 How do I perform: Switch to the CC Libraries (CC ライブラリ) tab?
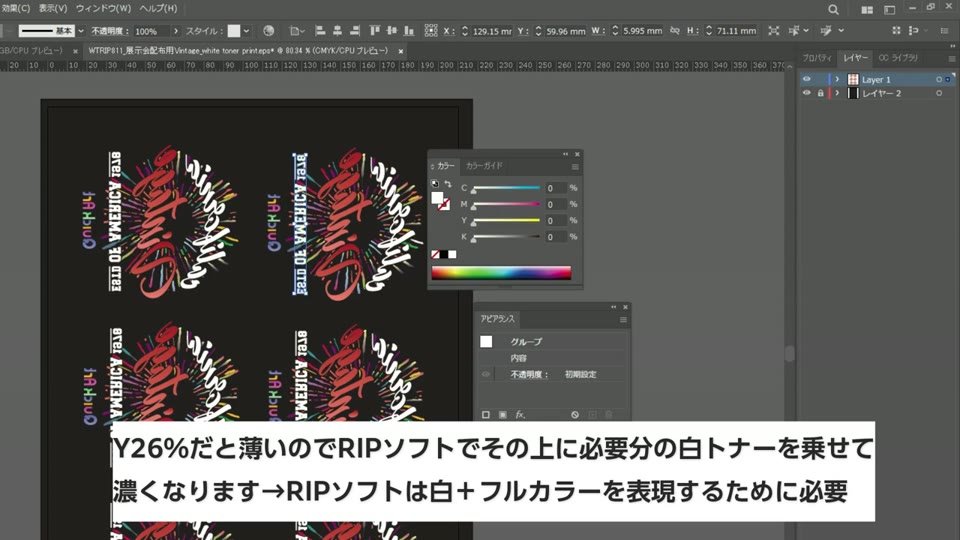(899, 58)
